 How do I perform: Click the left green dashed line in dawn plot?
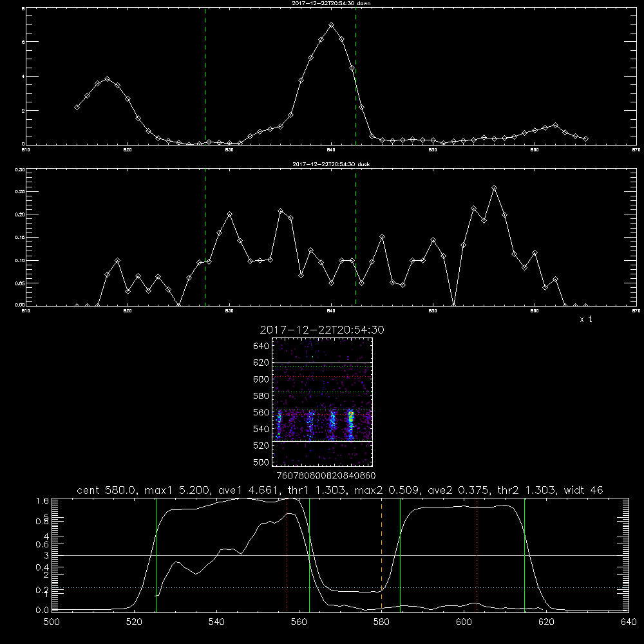(205, 77)
